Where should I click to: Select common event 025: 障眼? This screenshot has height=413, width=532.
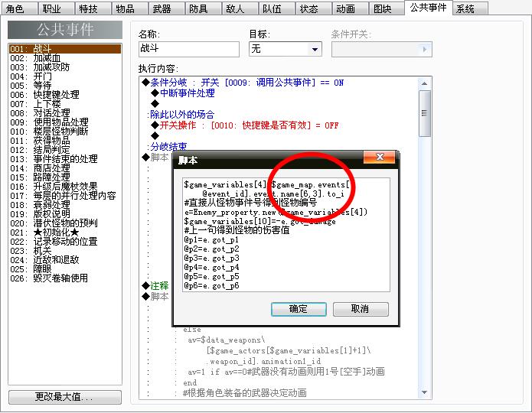tap(65, 269)
